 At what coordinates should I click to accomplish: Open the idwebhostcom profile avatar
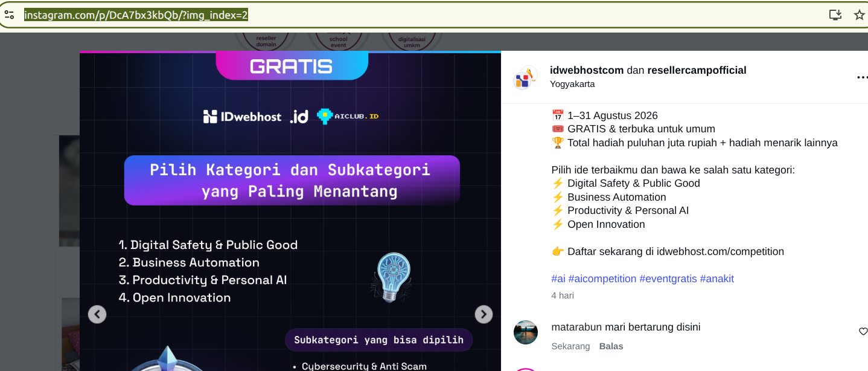point(525,78)
